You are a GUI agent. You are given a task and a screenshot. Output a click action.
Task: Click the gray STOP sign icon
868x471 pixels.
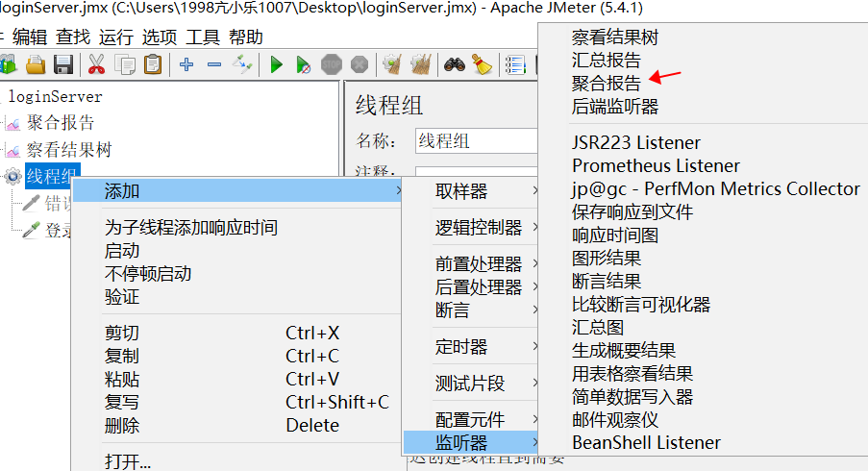(332, 64)
